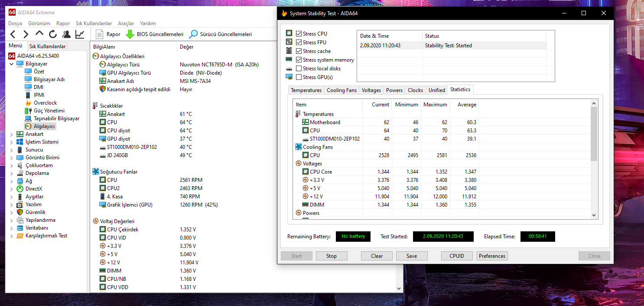Viewport: 644px width, 306px height.
Task: Open Preferences in stability test
Action: [x=492, y=256]
